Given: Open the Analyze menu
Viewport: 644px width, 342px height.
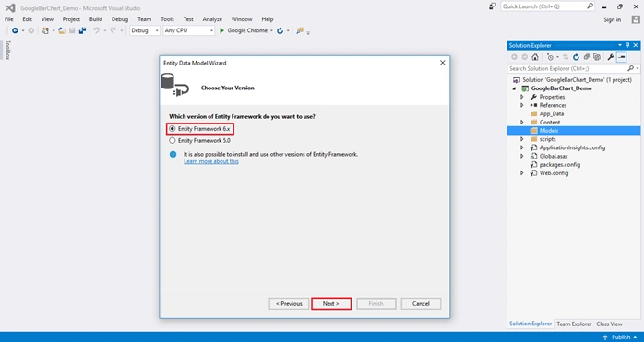Looking at the screenshot, I should (x=212, y=19).
